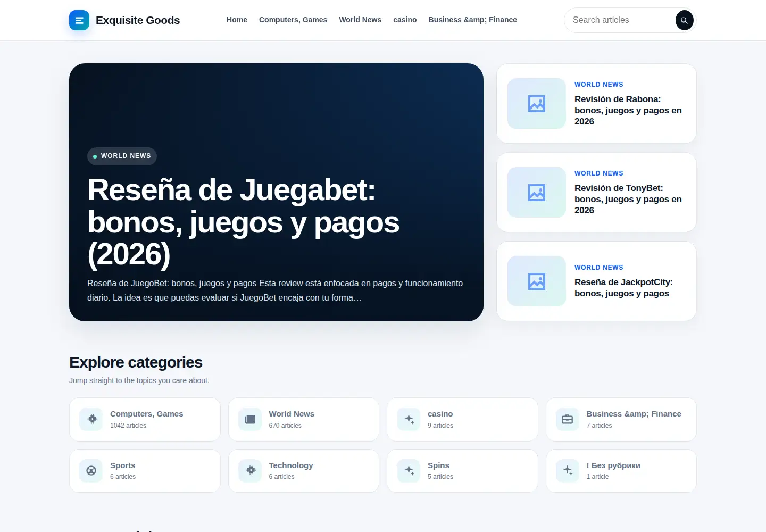The image size is (766, 532).
Task: Click the Exquisite Goods logo icon
Action: [79, 20]
